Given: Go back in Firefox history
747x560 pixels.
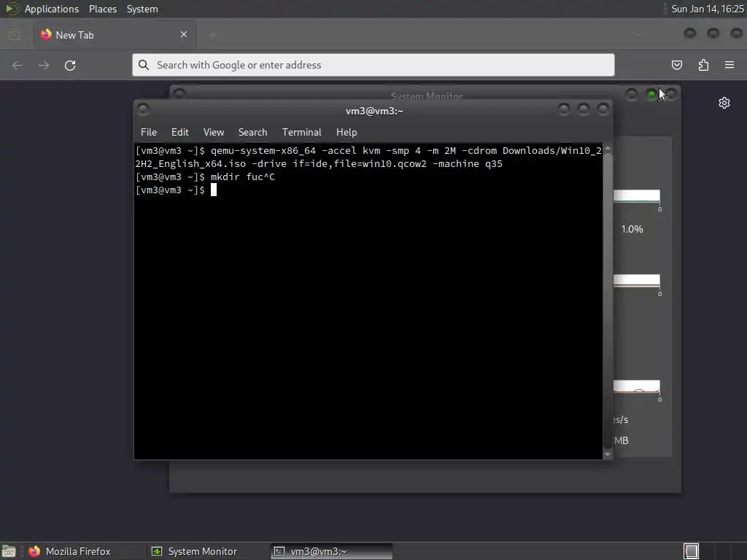Looking at the screenshot, I should pos(18,65).
